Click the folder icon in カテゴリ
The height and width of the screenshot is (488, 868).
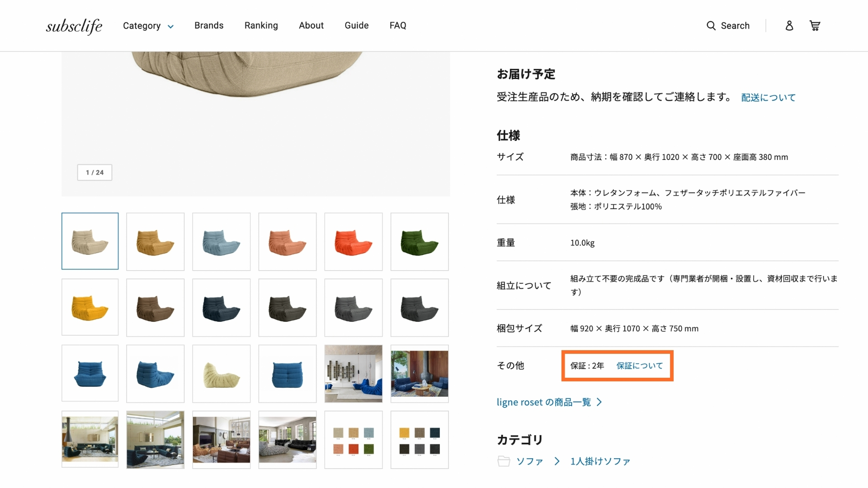coord(504,461)
